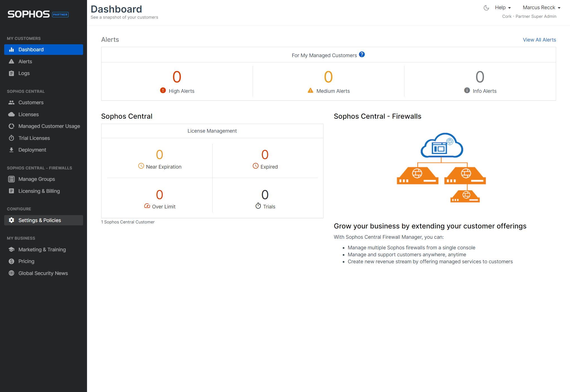
Task: Click the Licenses cloud icon
Action: point(11,115)
